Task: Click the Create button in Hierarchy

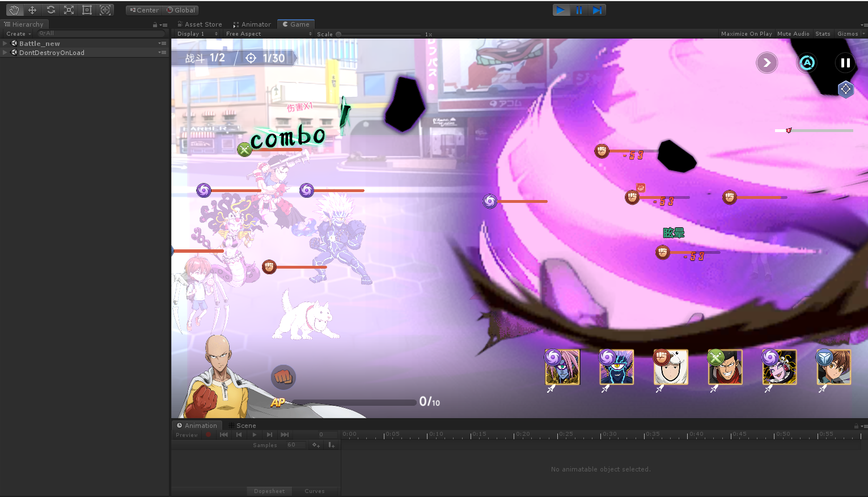Action: pyautogui.click(x=18, y=34)
